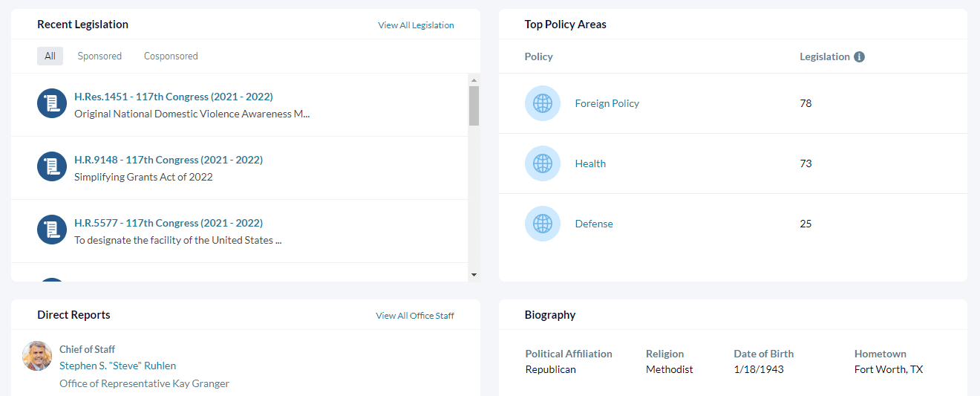Open the View All Office Staff link

click(415, 316)
